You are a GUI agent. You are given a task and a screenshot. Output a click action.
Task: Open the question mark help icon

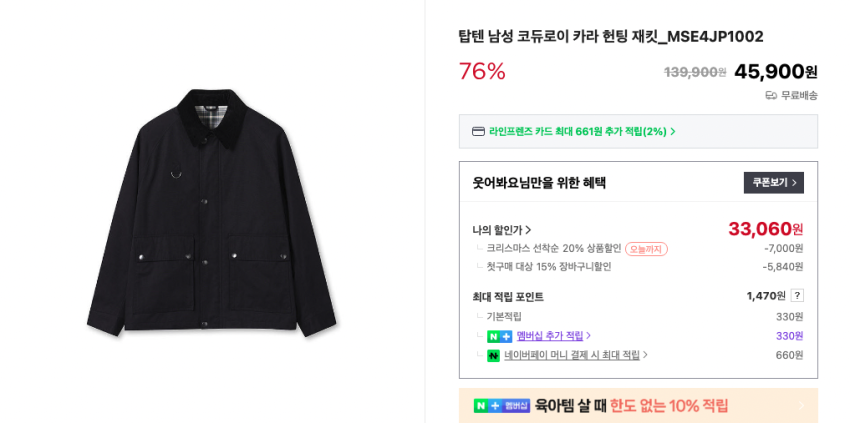(797, 296)
